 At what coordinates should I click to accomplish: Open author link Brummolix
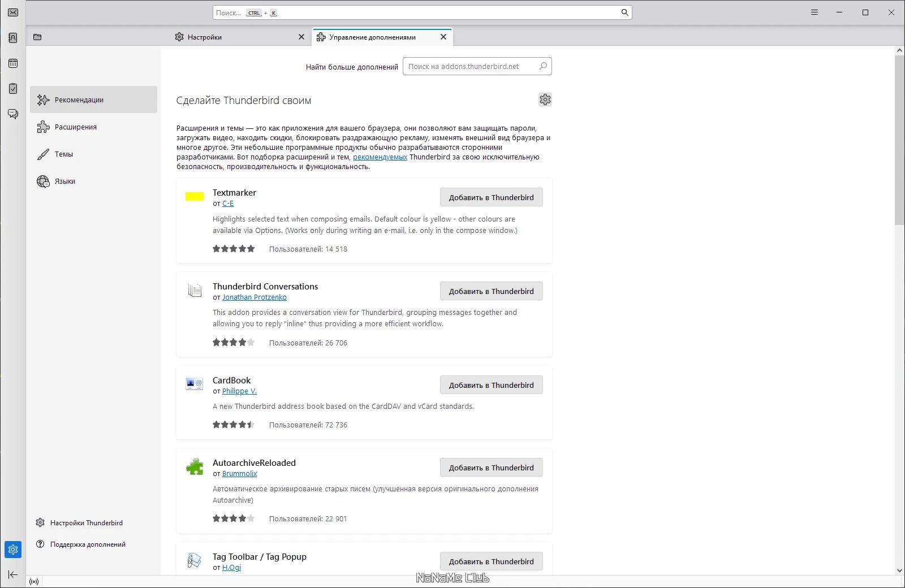[x=239, y=474]
